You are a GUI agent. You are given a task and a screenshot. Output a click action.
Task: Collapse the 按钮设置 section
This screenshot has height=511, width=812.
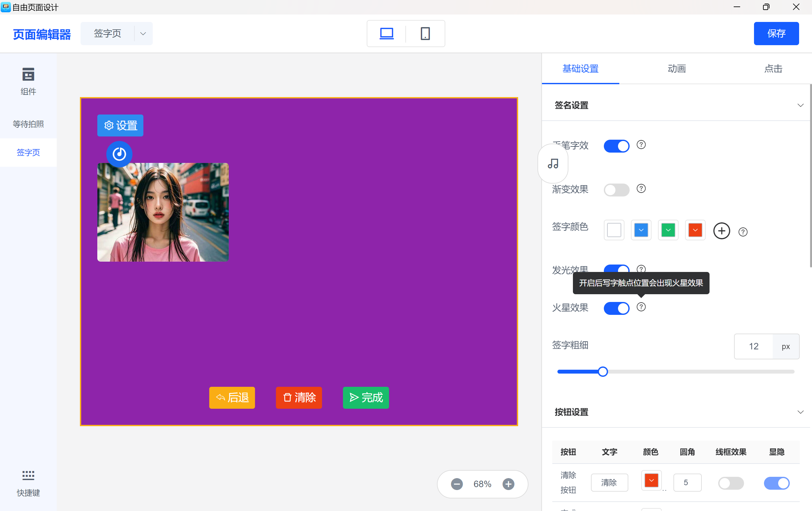tap(800, 412)
